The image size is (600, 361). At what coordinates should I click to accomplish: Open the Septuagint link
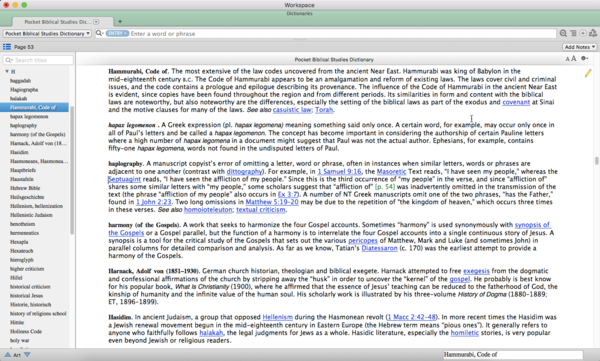pyautogui.click(x=125, y=179)
